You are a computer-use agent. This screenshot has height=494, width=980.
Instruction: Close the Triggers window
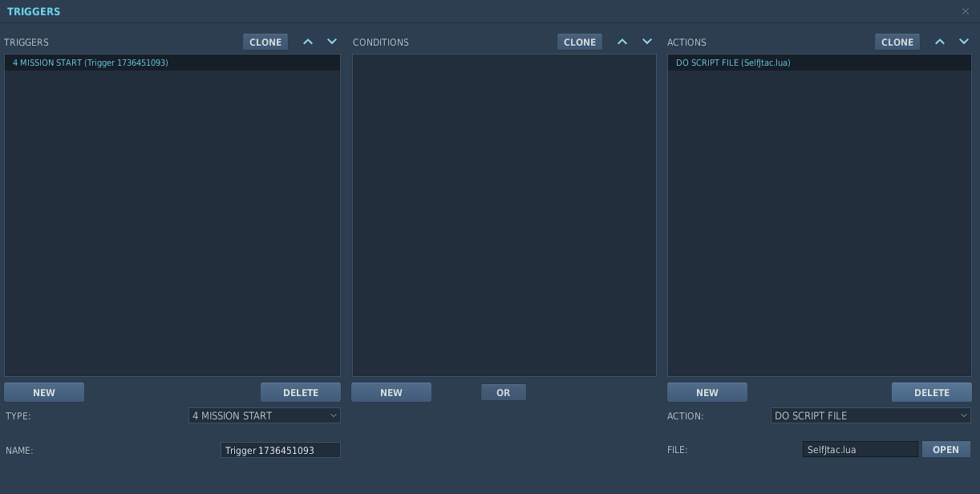click(966, 11)
